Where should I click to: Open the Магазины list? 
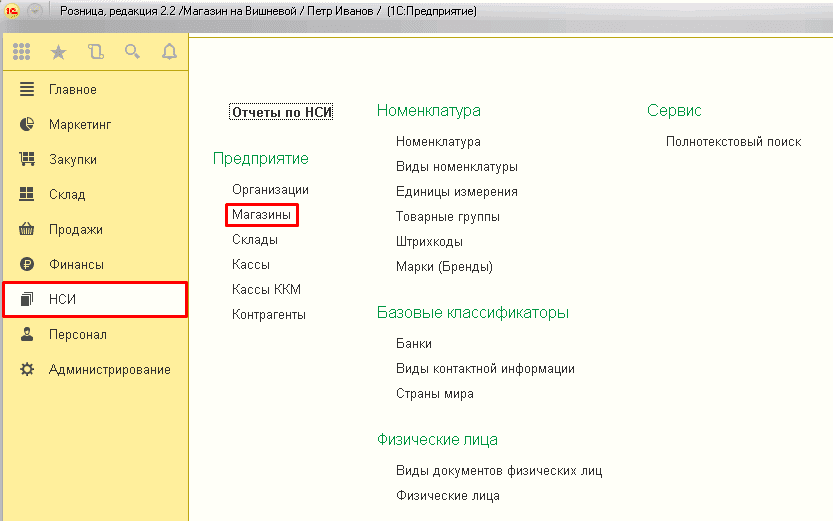tap(261, 215)
